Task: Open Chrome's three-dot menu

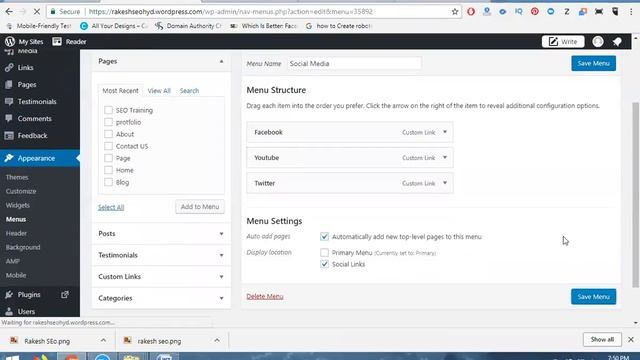Action: pyautogui.click(x=631, y=11)
